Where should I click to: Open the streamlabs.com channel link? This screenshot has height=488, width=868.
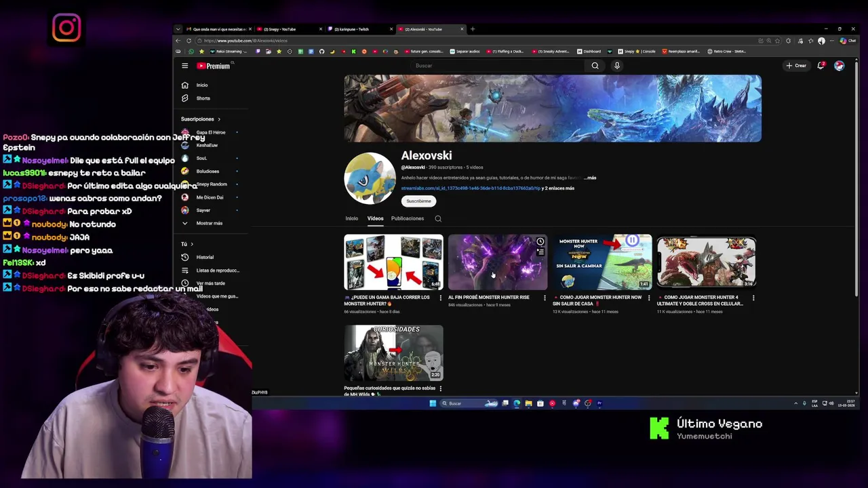point(471,188)
